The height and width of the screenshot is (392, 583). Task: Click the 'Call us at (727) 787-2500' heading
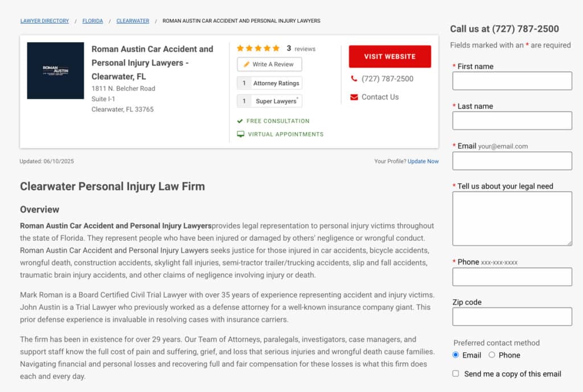coord(504,29)
